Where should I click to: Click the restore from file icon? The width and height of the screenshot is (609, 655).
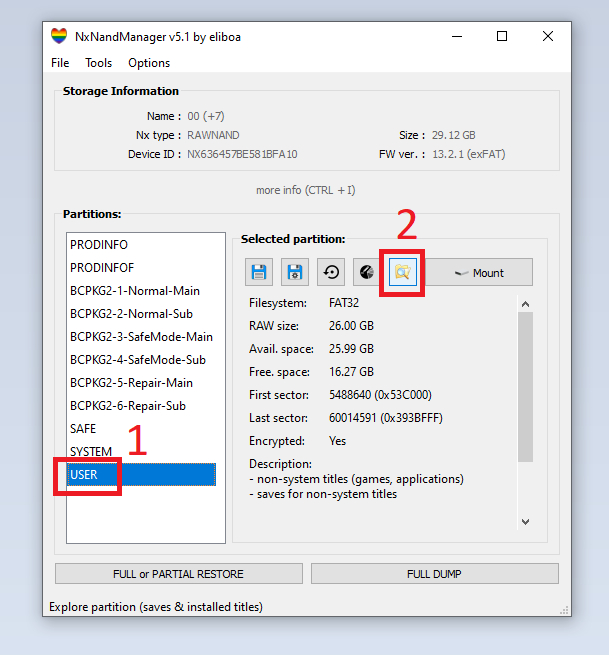331,272
